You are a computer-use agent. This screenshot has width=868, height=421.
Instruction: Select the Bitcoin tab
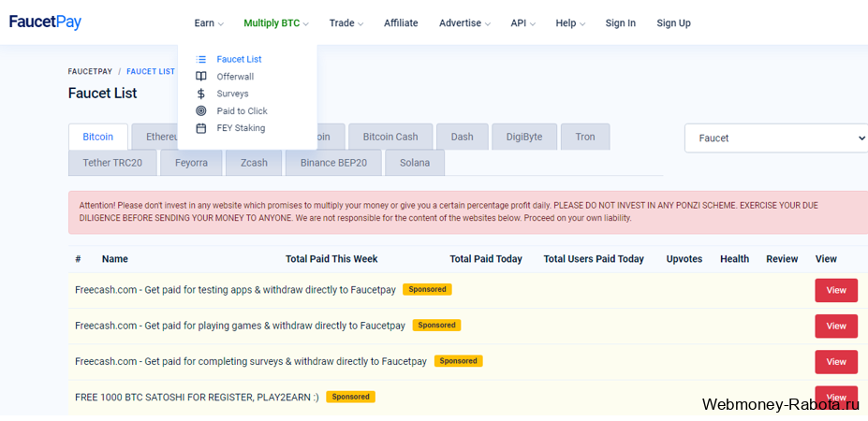(x=98, y=137)
